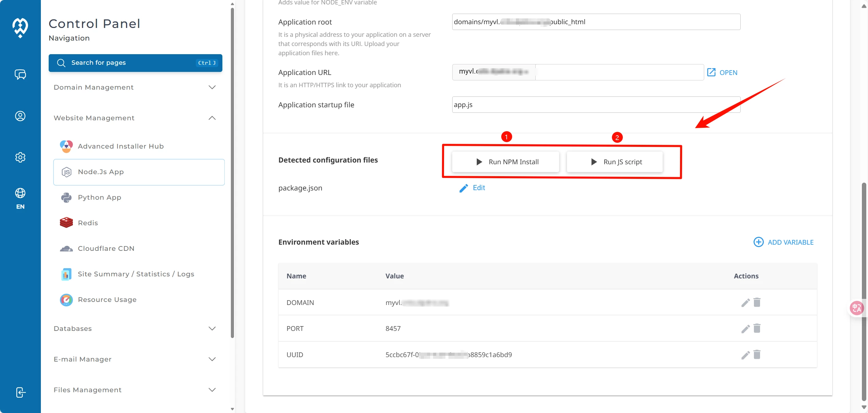
Task: Click the chat messages icon in sidebar
Action: click(20, 74)
